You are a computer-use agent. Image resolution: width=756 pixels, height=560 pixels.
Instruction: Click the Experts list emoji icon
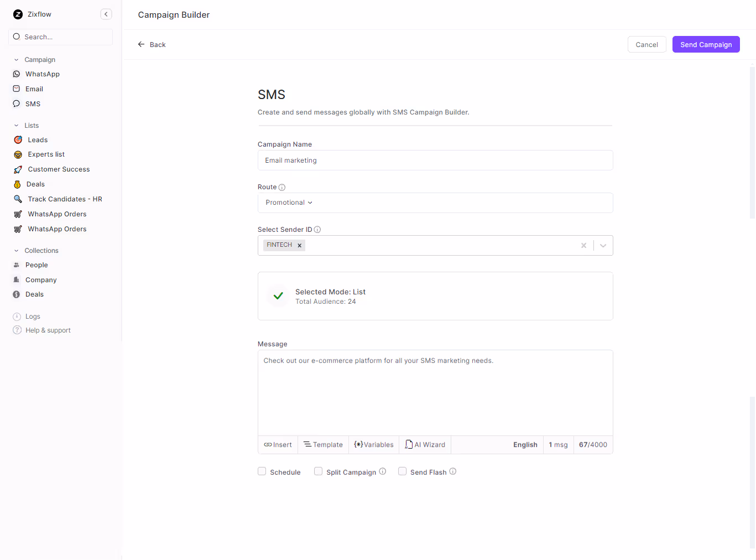pos(18,154)
